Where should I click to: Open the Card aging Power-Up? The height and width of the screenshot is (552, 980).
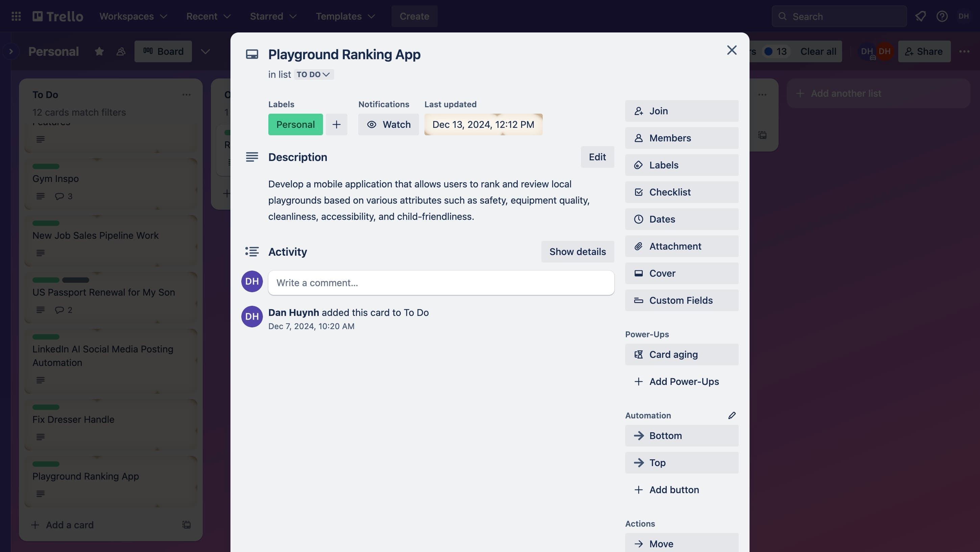pyautogui.click(x=682, y=354)
